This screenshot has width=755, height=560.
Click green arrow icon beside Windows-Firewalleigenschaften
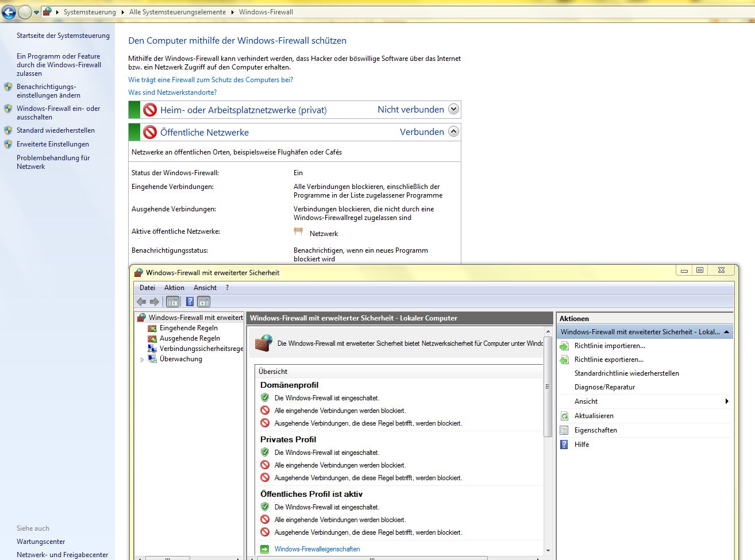pos(264,549)
